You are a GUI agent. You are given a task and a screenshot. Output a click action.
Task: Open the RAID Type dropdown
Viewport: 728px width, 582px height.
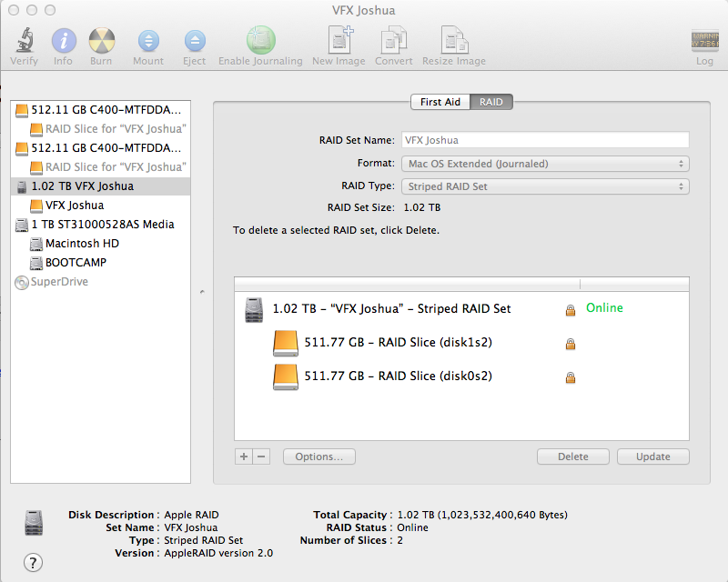coord(545,186)
